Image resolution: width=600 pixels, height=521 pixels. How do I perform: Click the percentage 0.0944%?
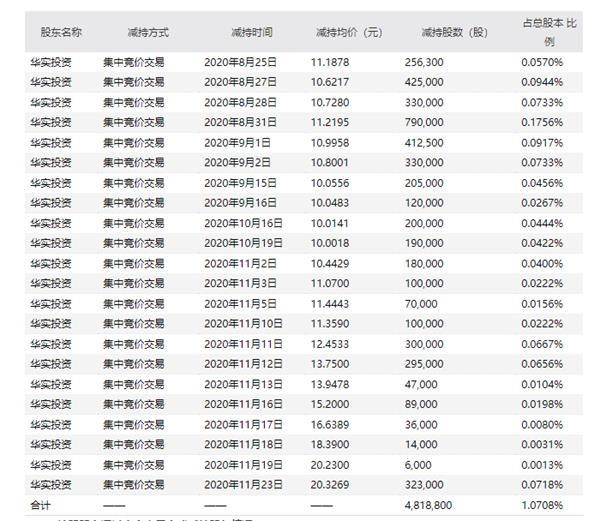point(542,82)
